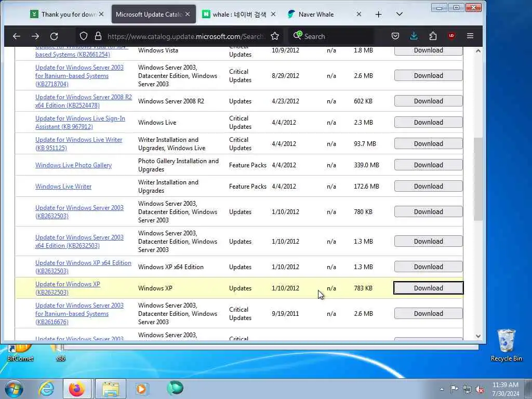Download the 783 KB Windows XP update
532x399 pixels.
(x=428, y=288)
